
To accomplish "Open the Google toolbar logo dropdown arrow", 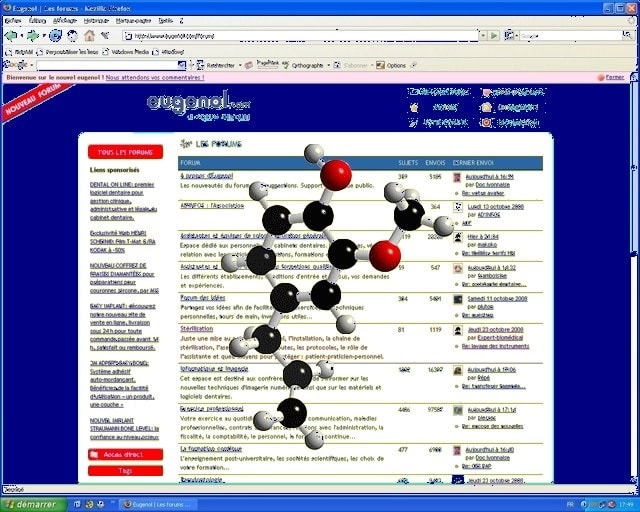I will (31, 65).
